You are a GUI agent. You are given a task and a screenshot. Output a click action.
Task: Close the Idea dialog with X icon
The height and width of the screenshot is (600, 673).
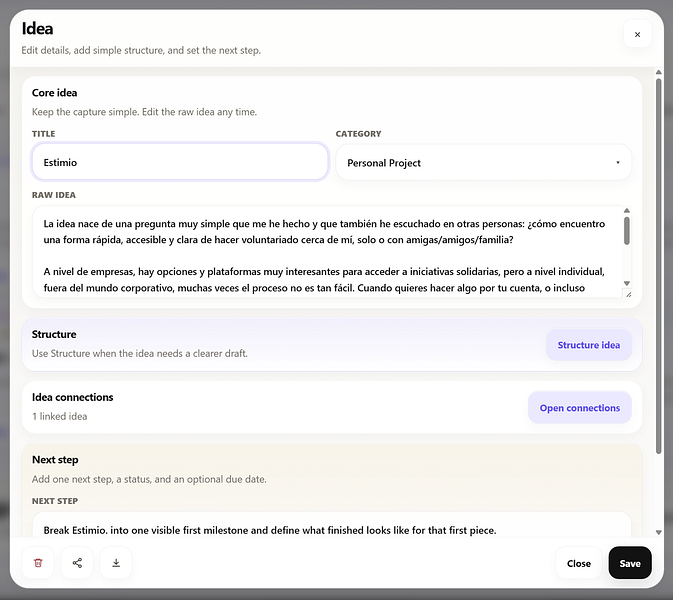coord(637,34)
